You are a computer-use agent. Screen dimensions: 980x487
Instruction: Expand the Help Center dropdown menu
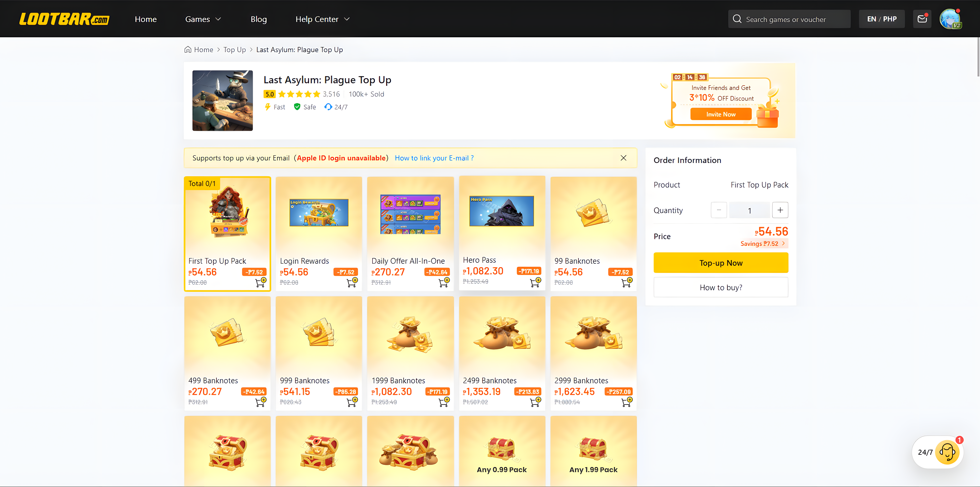323,19
